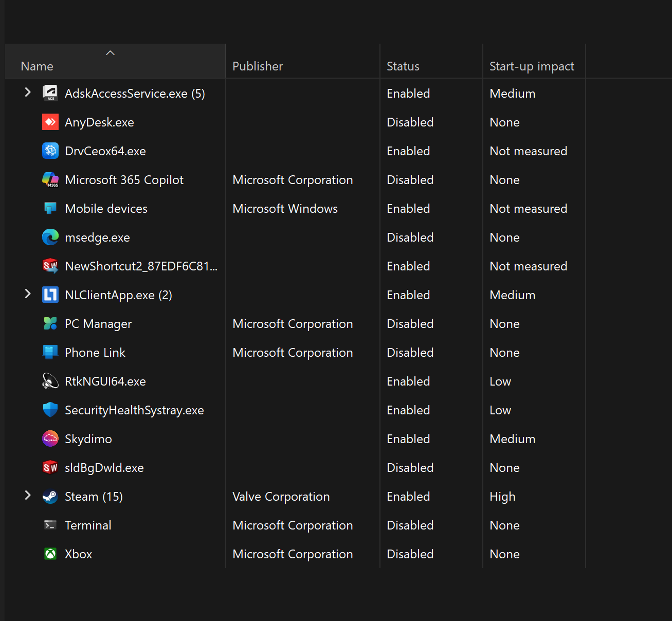The width and height of the screenshot is (672, 621).
Task: Select the Mobile devices entry
Action: [x=106, y=209]
